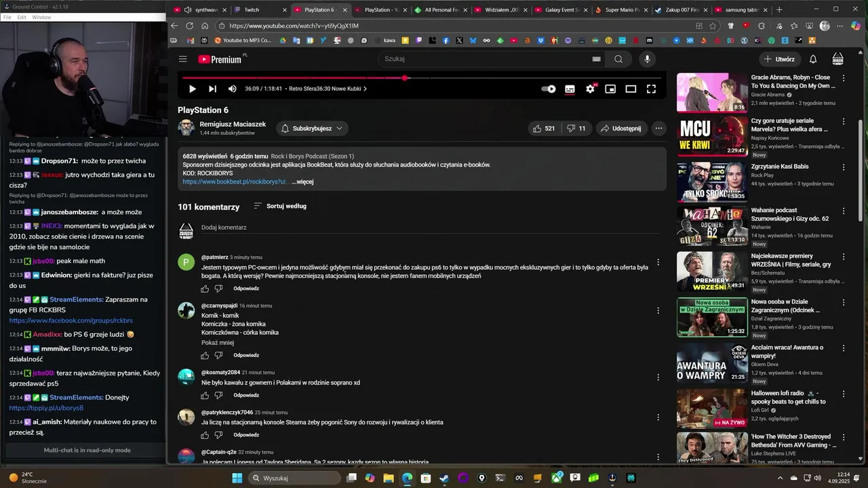Open the Utwórz create menu
The image size is (868, 488).
coord(779,59)
